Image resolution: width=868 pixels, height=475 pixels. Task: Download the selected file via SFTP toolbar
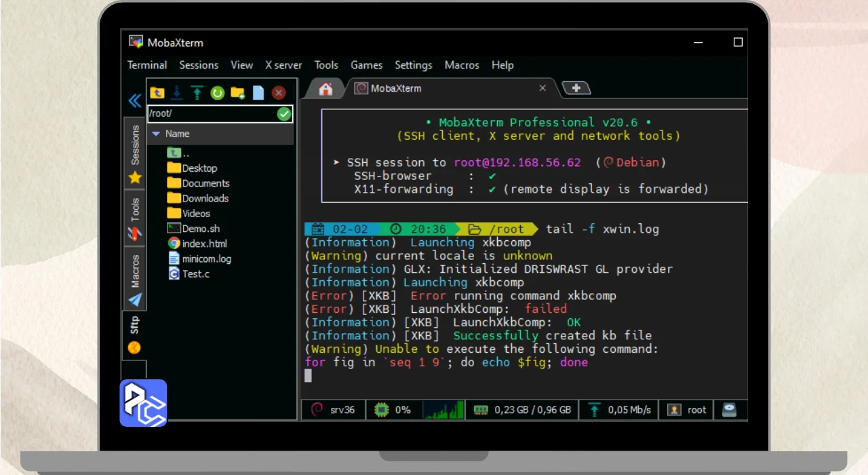click(177, 93)
